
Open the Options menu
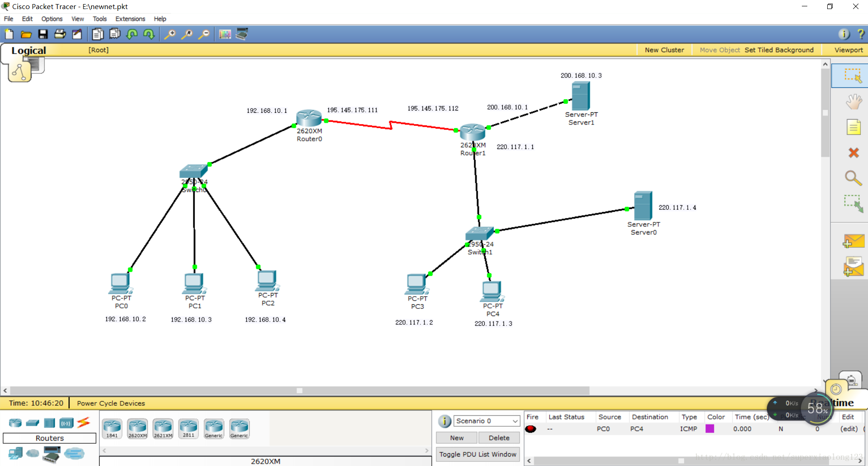click(52, 19)
